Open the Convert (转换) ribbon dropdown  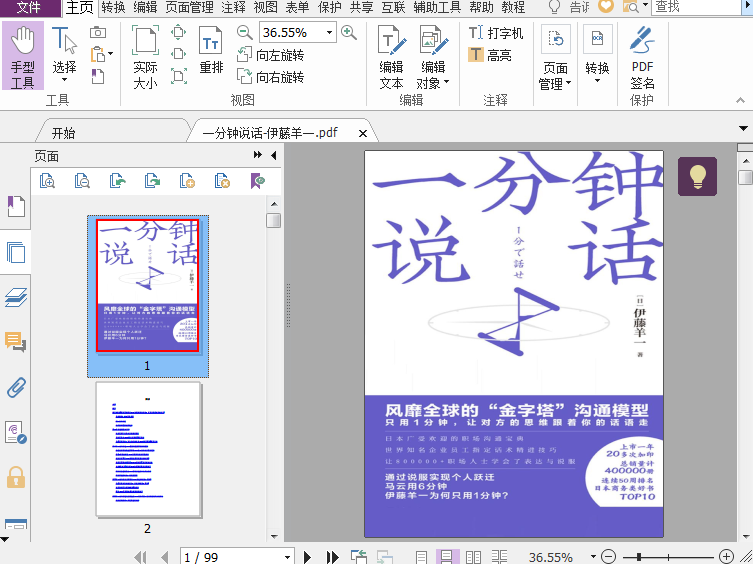point(597,54)
